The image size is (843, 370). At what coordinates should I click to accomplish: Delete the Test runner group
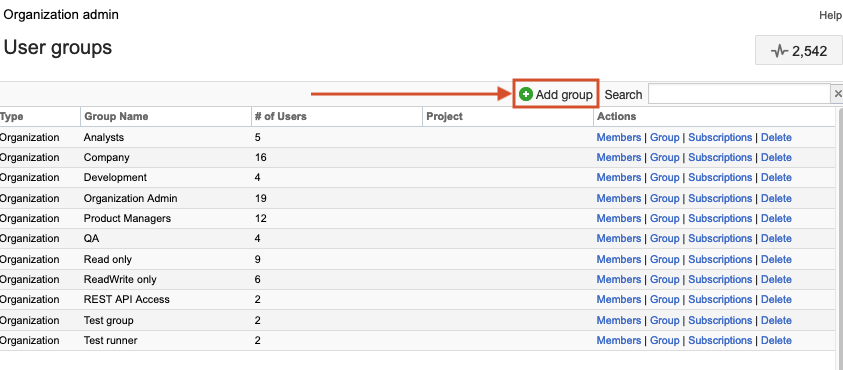pyautogui.click(x=776, y=340)
